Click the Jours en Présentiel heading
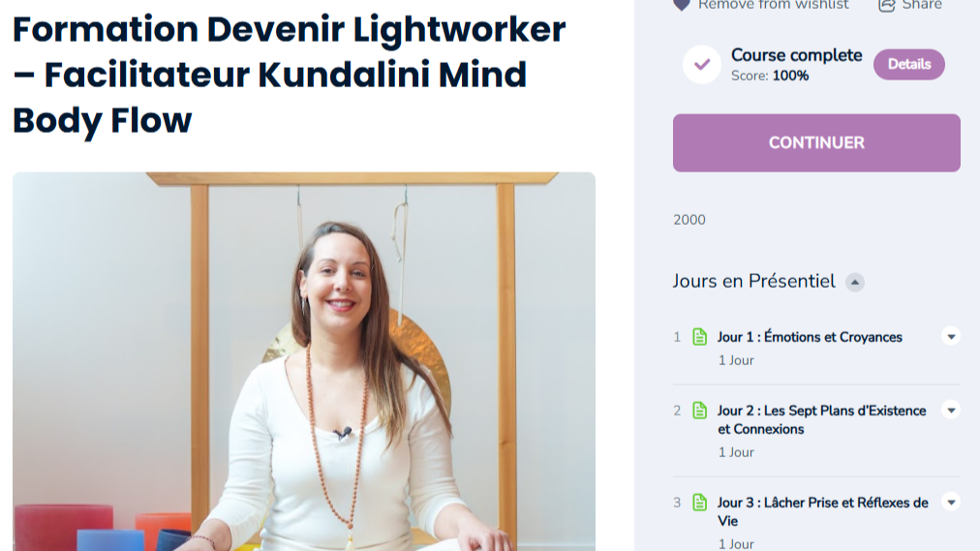The width and height of the screenshot is (980, 551). pyautogui.click(x=753, y=281)
